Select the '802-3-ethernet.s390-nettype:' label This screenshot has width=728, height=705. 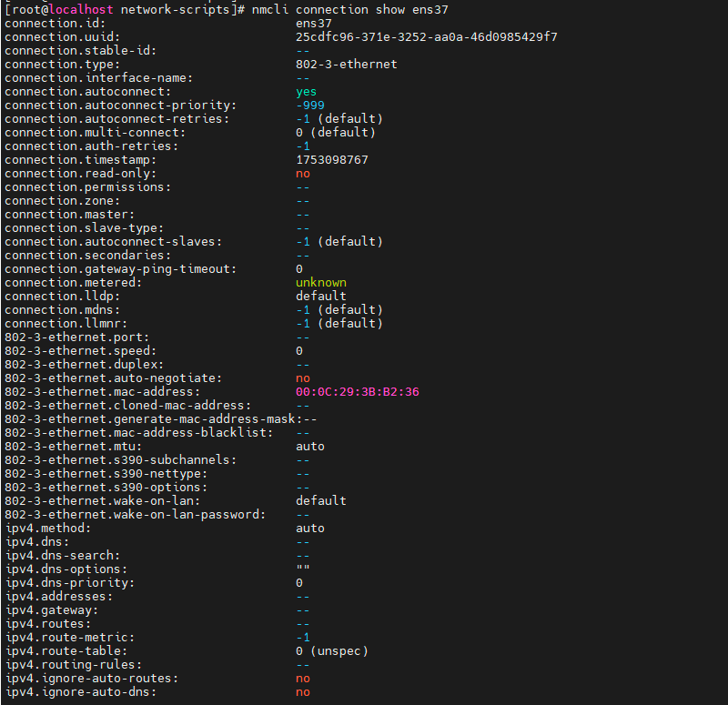click(x=106, y=474)
